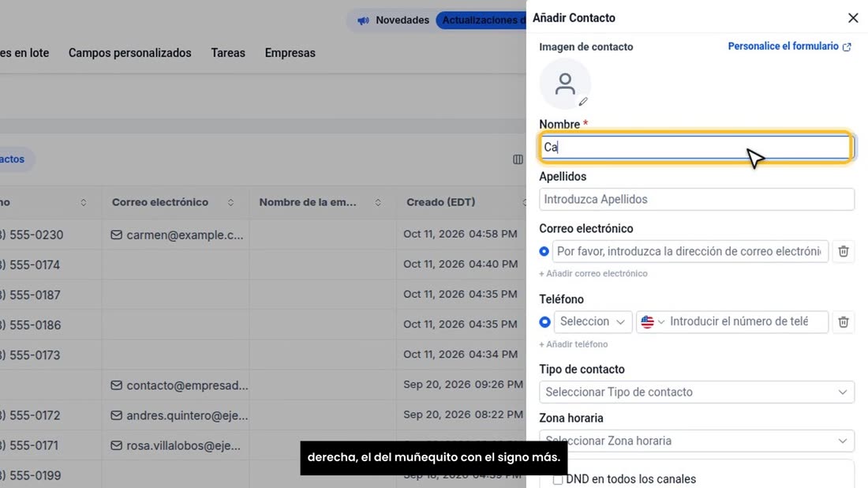
Task: Click the contact avatar placeholder image
Action: tap(565, 84)
